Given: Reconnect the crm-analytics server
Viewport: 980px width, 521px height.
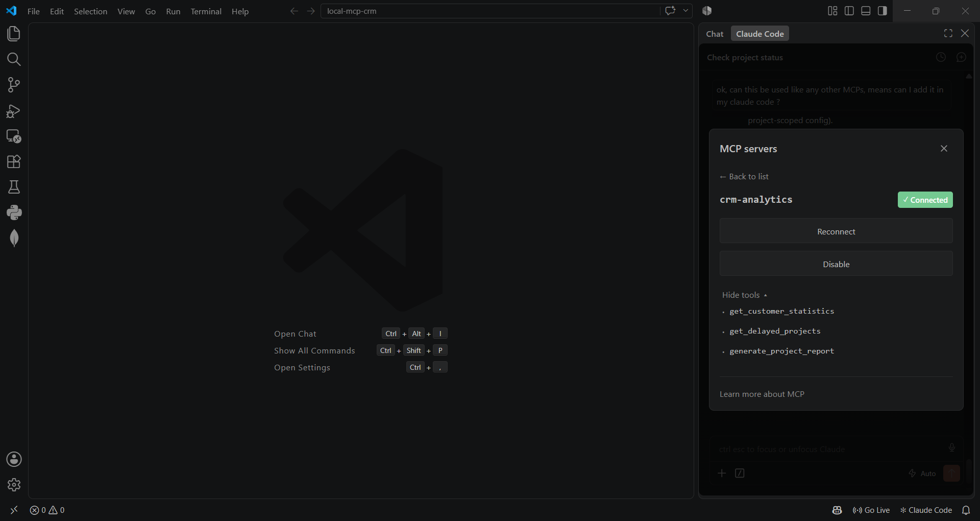Looking at the screenshot, I should tap(836, 231).
